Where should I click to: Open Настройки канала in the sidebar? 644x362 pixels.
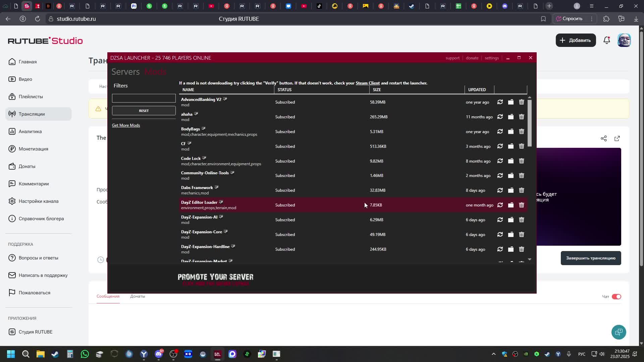tap(39, 201)
